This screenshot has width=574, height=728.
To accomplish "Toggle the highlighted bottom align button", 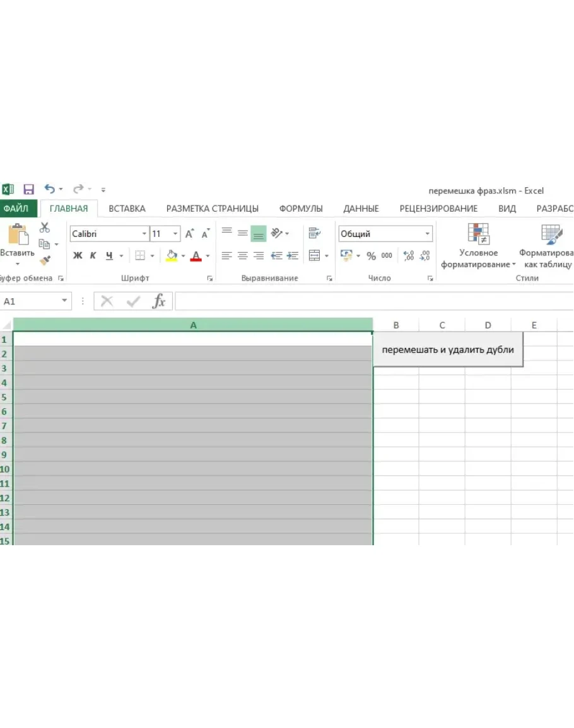I will pos(259,234).
